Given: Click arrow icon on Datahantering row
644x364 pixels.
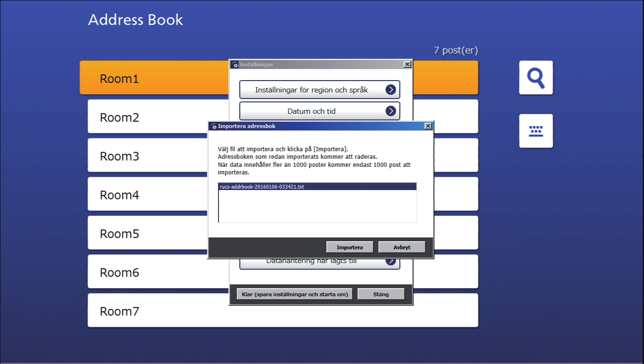Looking at the screenshot, I should (390, 261).
